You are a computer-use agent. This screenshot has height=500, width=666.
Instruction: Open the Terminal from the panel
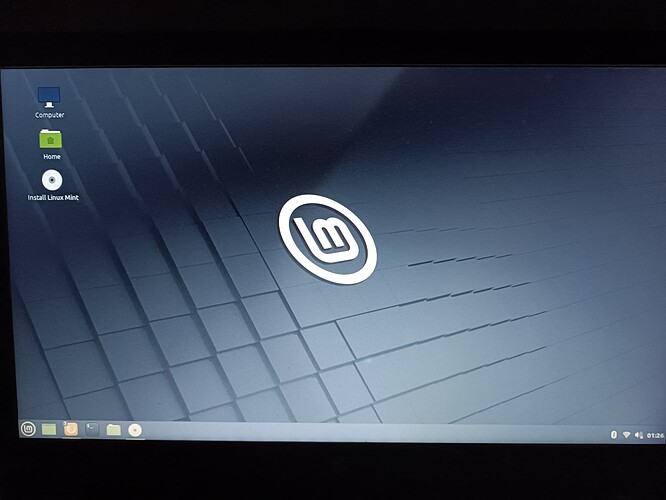[x=92, y=429]
